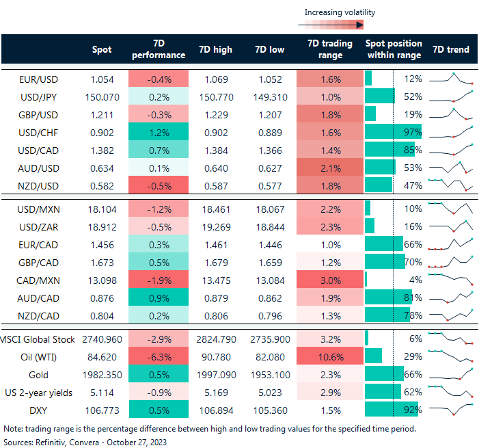Screen dimensions: 479x448
Task: Click the Gold 7D trend sparkline
Action: 450,373
